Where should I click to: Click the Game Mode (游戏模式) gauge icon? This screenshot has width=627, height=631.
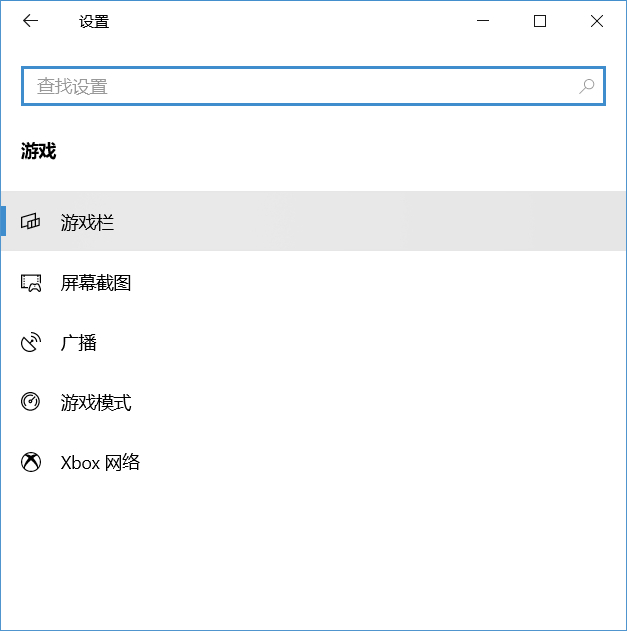pyautogui.click(x=31, y=402)
